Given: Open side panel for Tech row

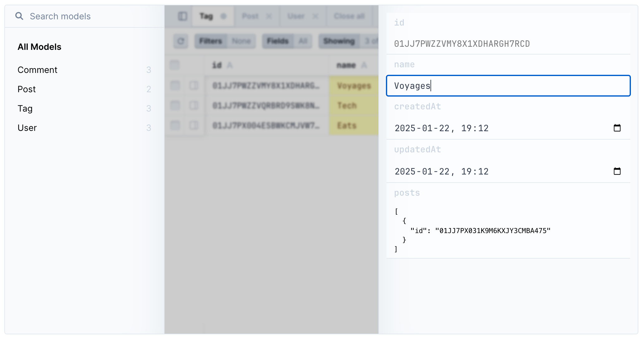Looking at the screenshot, I should 194,105.
